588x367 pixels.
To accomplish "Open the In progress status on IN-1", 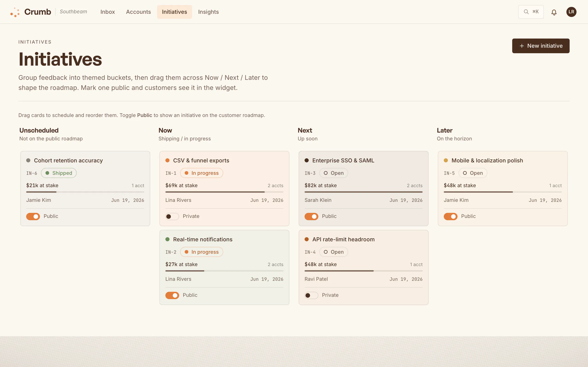I will [x=201, y=173].
